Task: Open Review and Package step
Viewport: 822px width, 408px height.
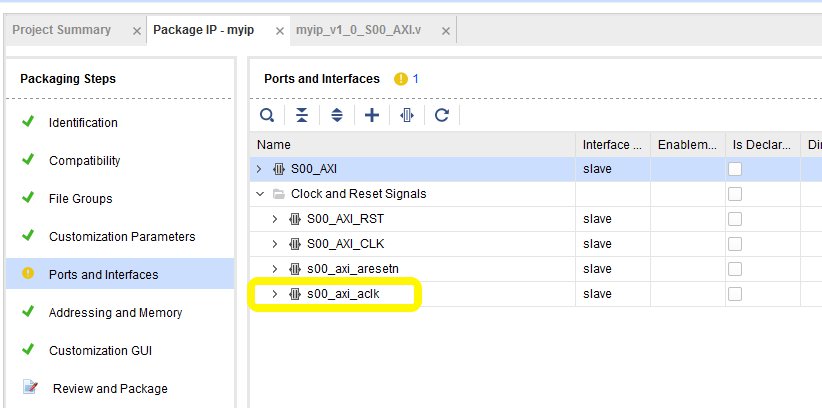Action: (x=110, y=389)
